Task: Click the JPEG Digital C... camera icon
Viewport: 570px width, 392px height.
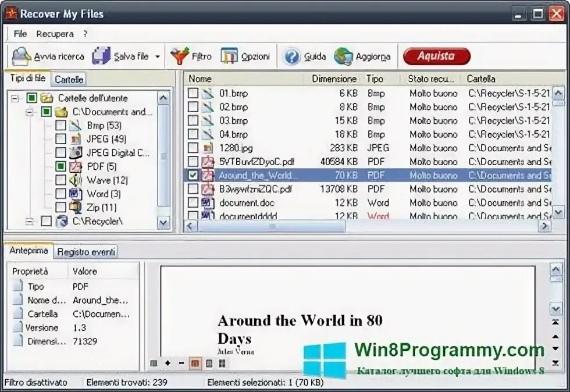Action: pyautogui.click(x=76, y=153)
